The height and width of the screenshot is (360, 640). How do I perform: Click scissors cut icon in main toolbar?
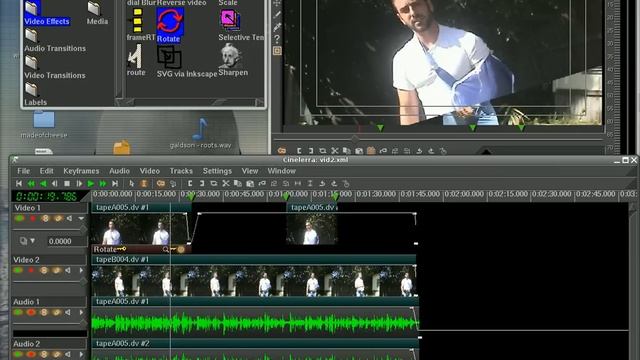(226, 184)
